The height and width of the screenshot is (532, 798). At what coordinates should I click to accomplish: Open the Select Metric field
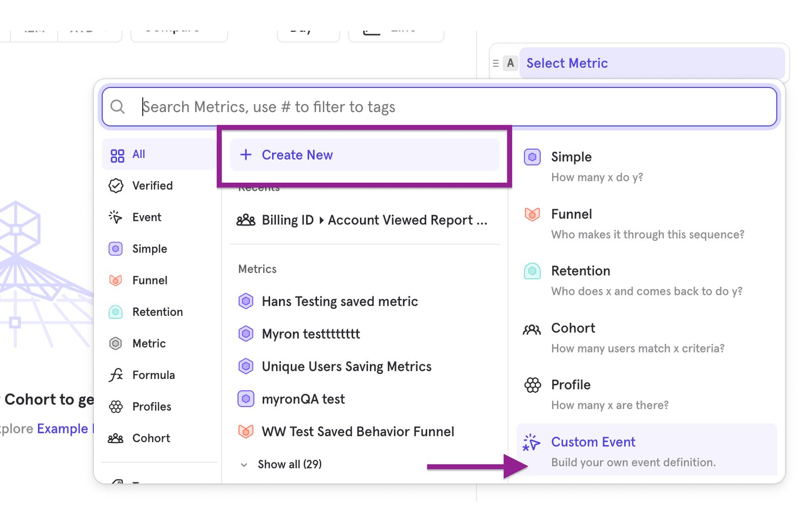(x=652, y=63)
